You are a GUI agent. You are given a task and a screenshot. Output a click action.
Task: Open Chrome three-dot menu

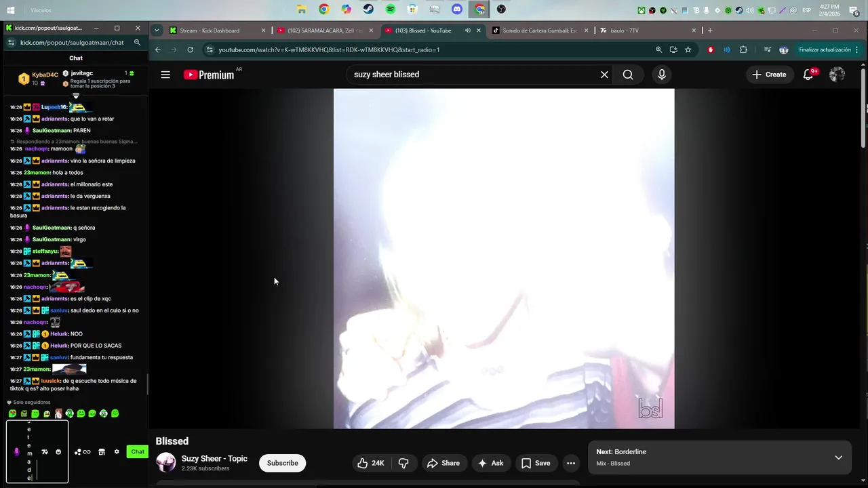[x=857, y=49]
